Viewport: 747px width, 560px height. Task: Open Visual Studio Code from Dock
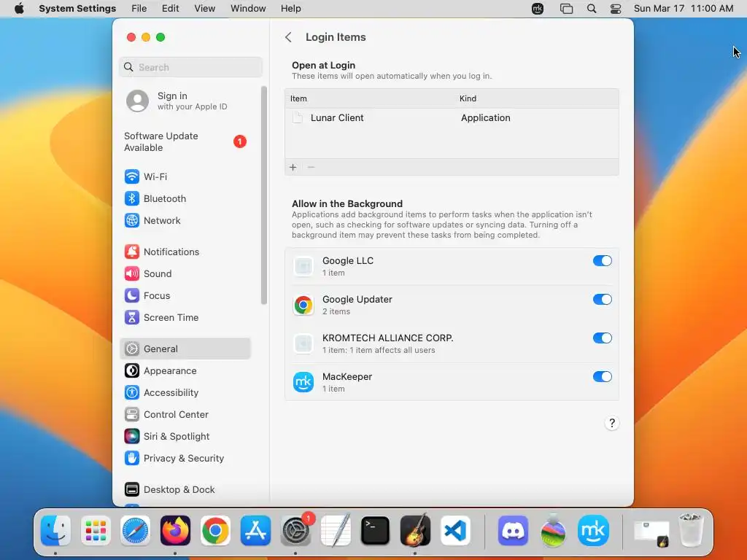[455, 530]
